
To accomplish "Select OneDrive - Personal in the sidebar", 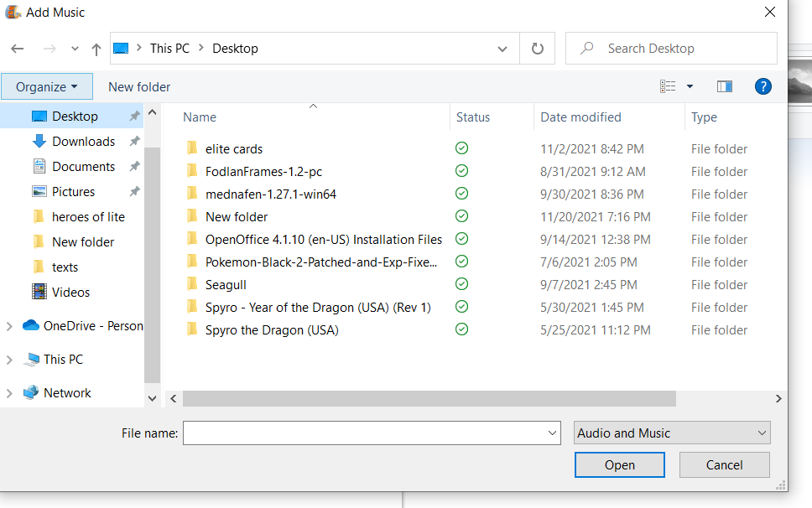I will click(x=83, y=326).
